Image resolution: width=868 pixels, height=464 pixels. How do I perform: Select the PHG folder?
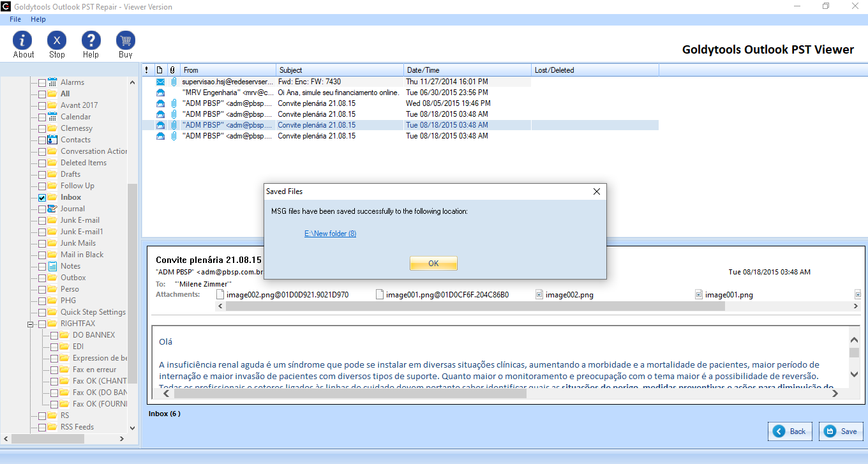[x=68, y=301]
